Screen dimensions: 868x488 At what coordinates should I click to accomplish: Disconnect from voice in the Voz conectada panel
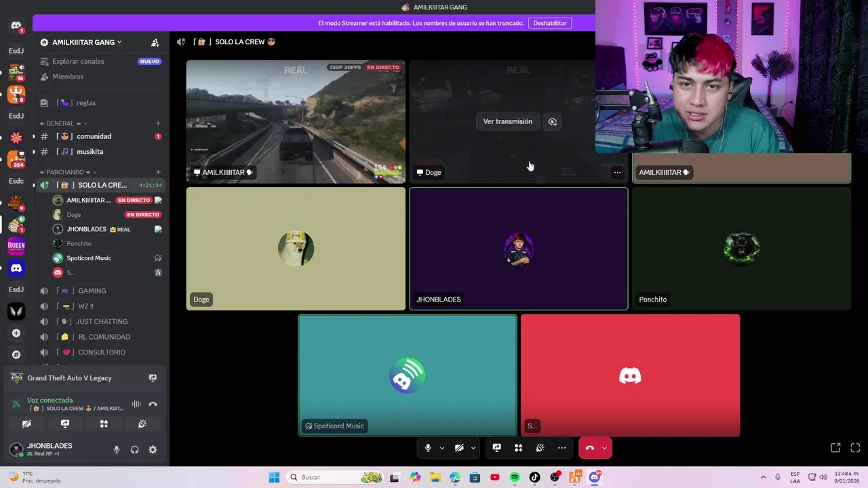tap(153, 404)
